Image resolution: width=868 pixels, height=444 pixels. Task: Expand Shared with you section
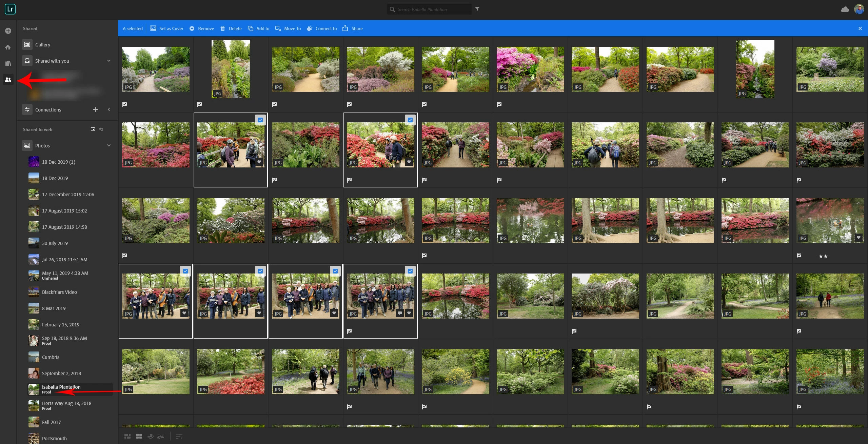109,61
